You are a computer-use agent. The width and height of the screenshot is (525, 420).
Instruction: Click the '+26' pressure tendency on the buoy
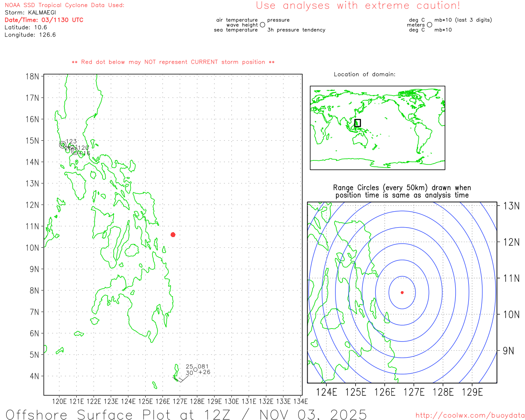[x=204, y=372]
